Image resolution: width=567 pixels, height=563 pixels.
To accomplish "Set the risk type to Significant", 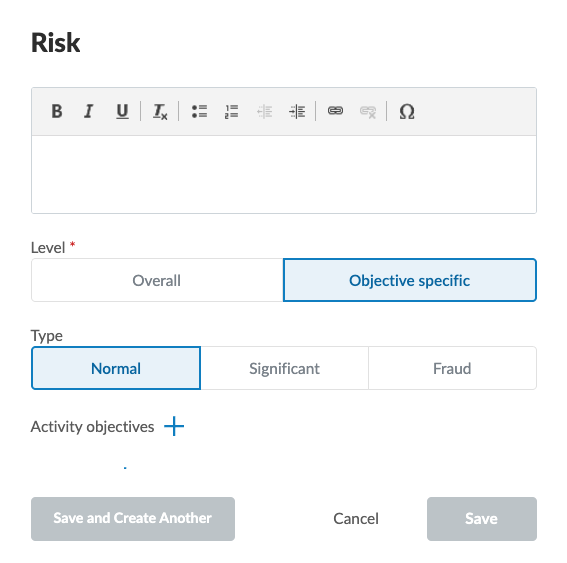I will [x=284, y=368].
